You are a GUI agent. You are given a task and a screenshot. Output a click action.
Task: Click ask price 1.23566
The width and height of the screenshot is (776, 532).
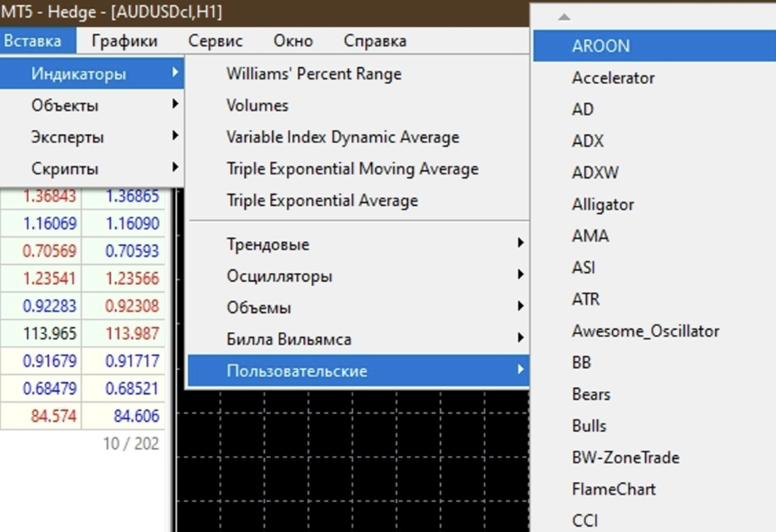pyautogui.click(x=133, y=278)
